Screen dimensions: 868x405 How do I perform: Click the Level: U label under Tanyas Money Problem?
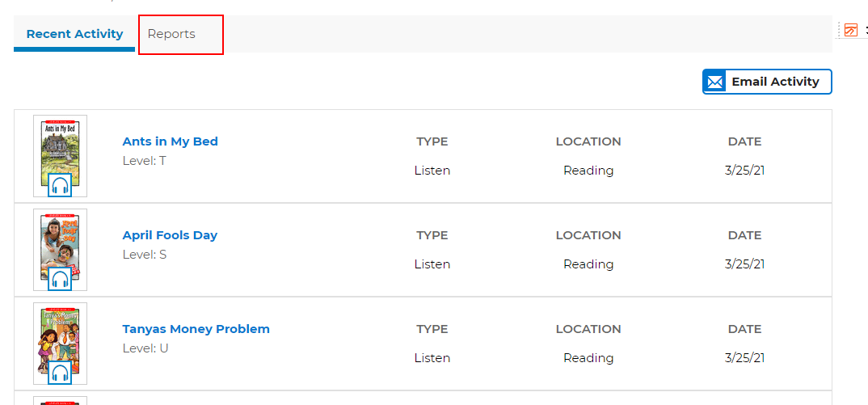145,348
